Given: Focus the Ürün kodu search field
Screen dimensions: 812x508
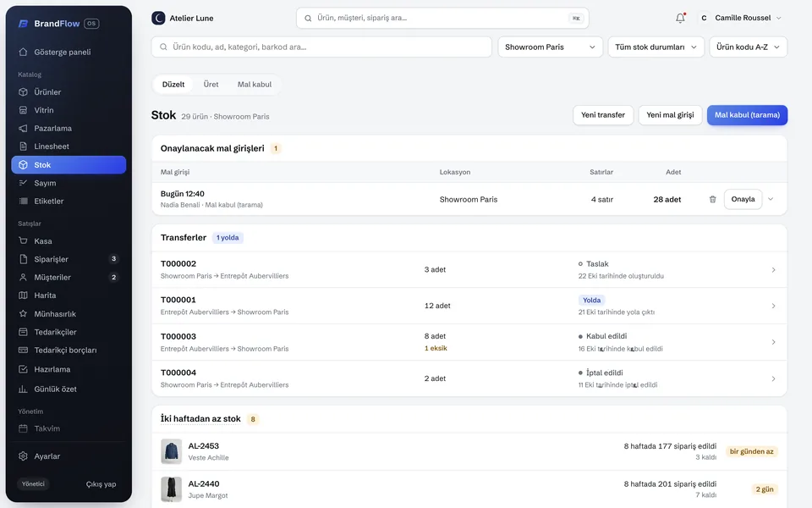Looking at the screenshot, I should tap(321, 47).
